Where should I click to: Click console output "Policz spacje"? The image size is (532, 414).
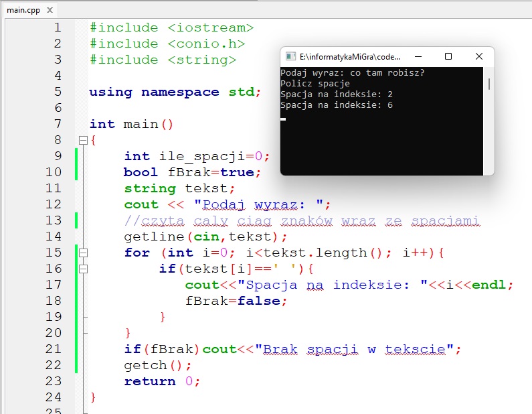pyautogui.click(x=315, y=84)
